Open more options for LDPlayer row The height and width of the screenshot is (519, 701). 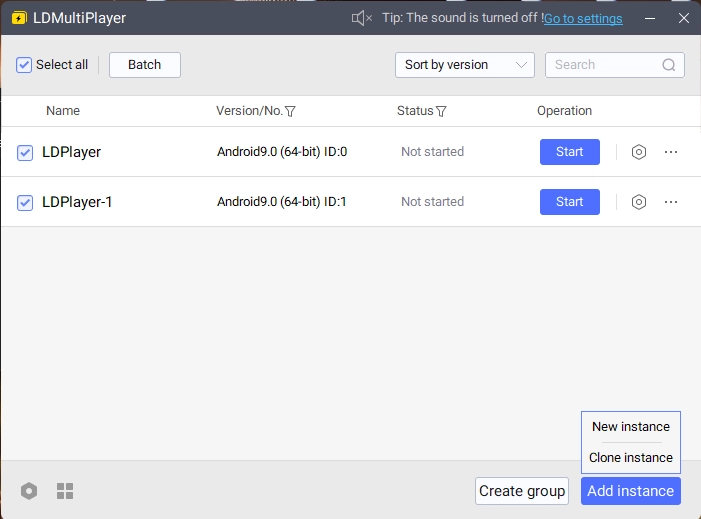click(x=671, y=152)
